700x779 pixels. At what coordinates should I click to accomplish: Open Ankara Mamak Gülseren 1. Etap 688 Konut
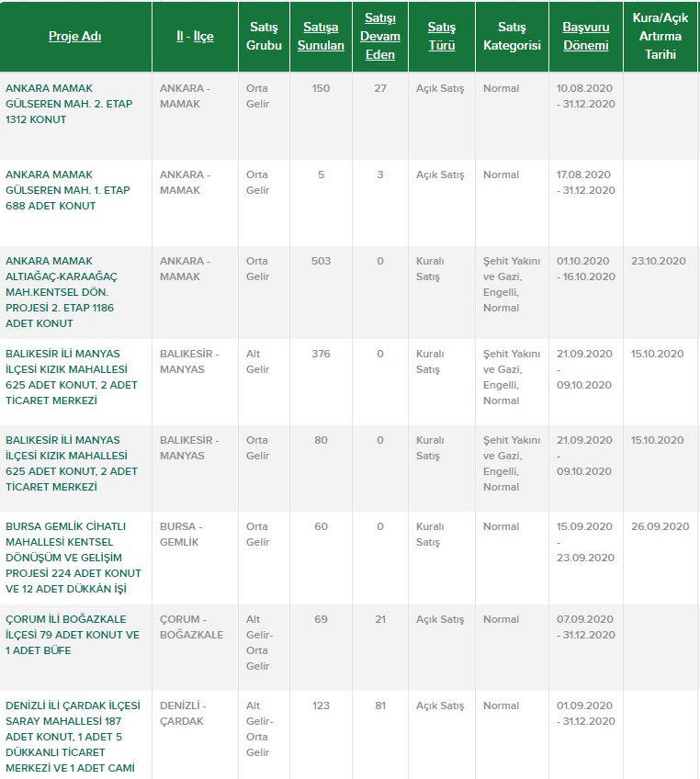(x=68, y=190)
